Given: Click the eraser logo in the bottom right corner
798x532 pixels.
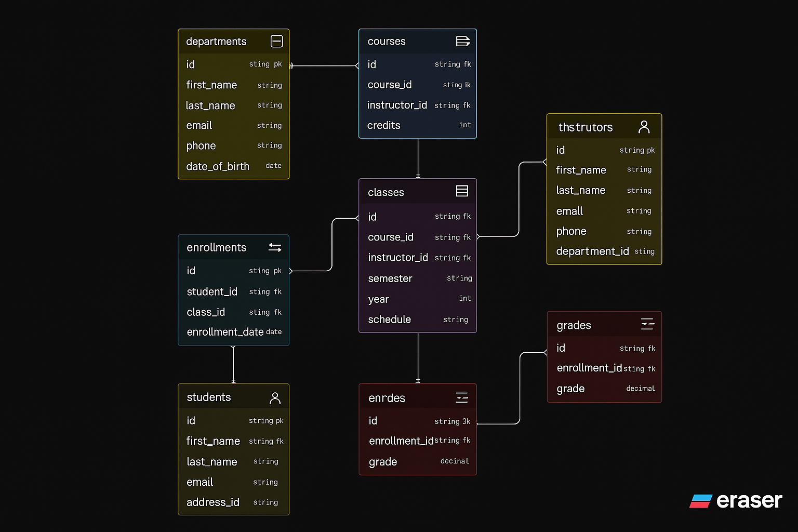Looking at the screenshot, I should click(x=736, y=501).
